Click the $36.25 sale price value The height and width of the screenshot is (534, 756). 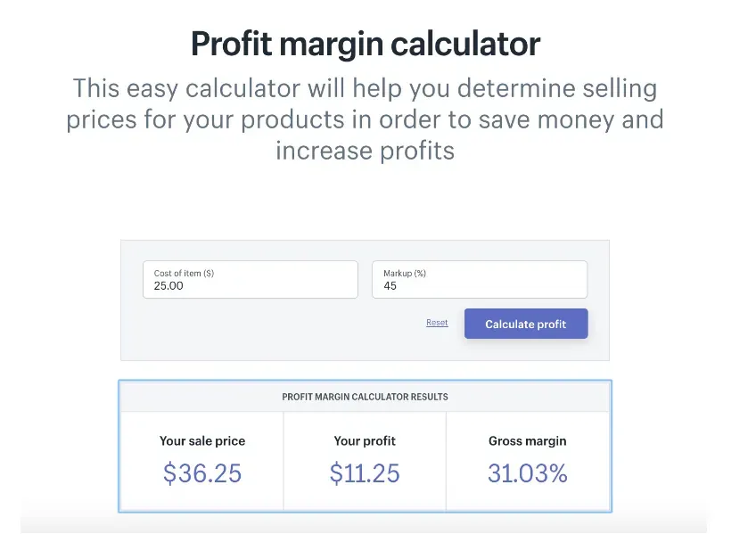pyautogui.click(x=202, y=472)
